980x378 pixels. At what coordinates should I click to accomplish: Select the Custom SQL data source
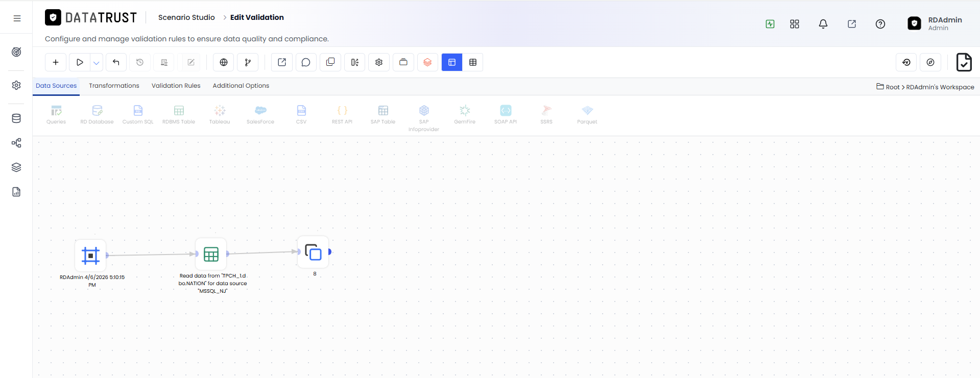[138, 115]
